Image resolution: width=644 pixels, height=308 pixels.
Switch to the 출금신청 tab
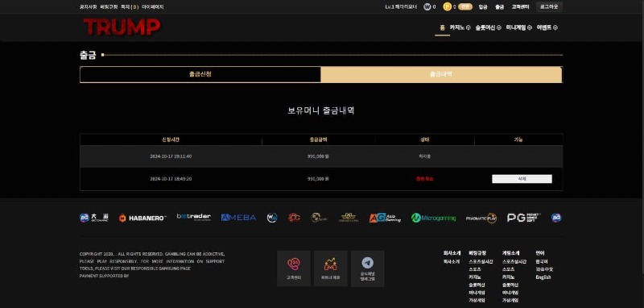200,74
